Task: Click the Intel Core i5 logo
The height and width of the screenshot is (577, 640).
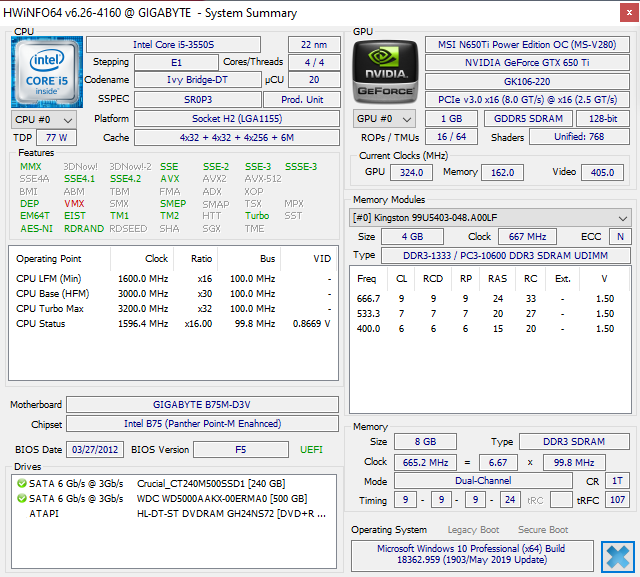Action: click(47, 72)
